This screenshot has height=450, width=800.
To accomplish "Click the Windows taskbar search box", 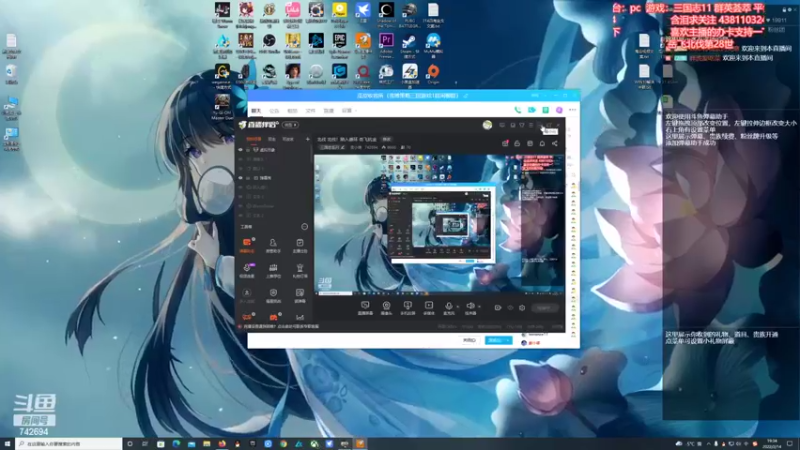I will [68, 444].
